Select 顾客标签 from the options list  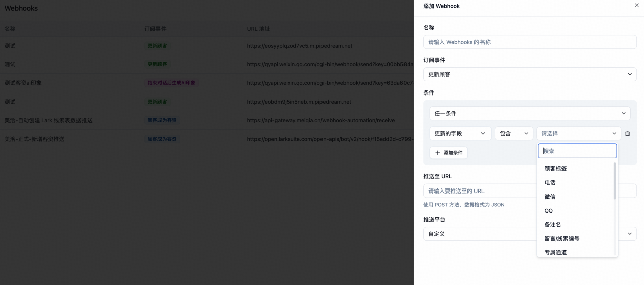pos(555,169)
